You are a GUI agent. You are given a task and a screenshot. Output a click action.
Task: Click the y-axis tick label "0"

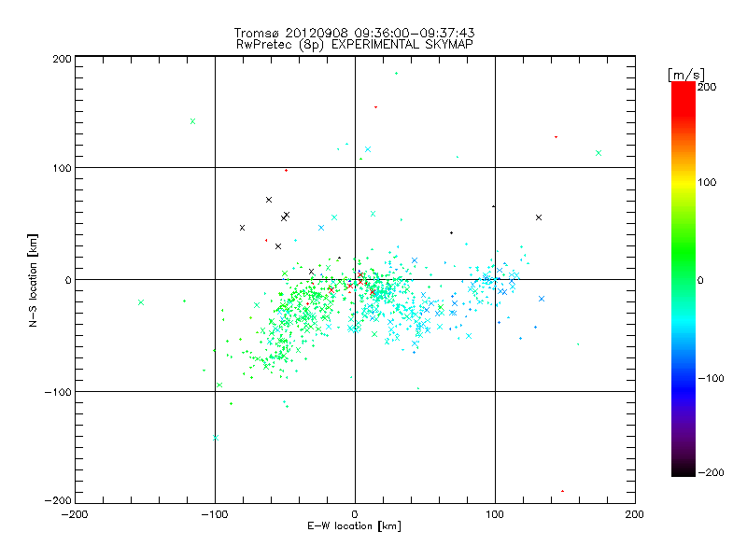68,280
